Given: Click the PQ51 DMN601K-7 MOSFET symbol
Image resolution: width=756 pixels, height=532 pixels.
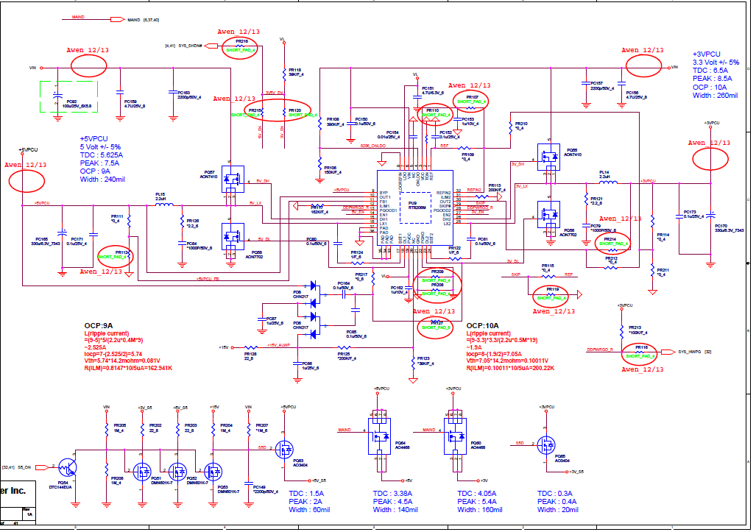Looking at the screenshot, I should pos(142,471).
